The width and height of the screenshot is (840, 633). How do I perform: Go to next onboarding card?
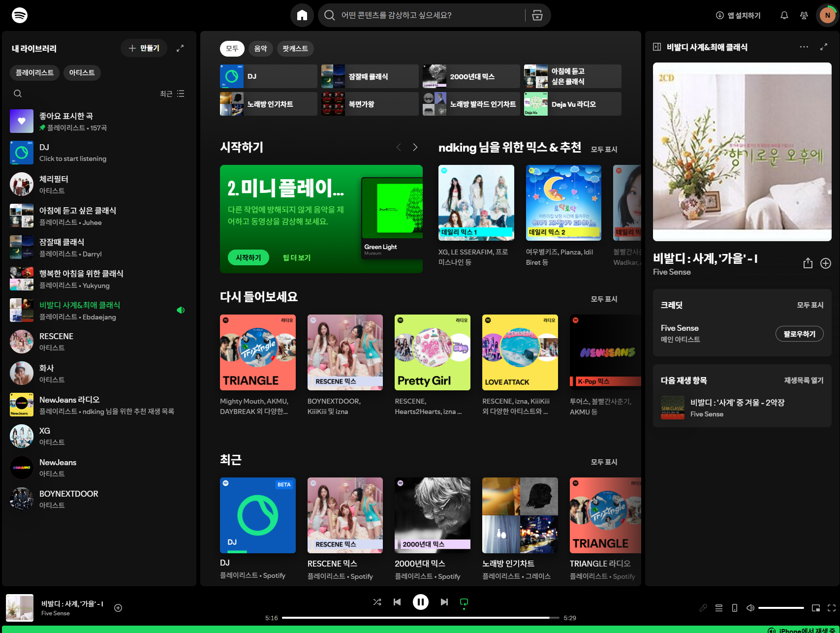pos(415,147)
